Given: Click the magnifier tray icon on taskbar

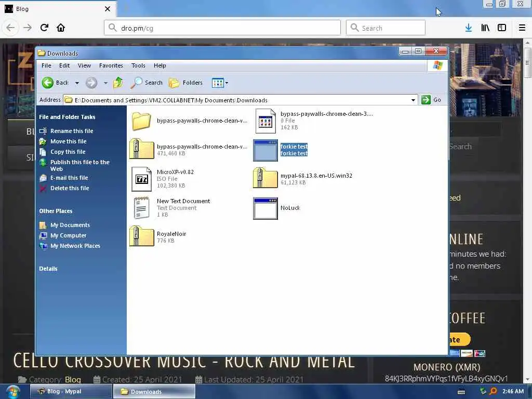Looking at the screenshot, I should pos(494,392).
